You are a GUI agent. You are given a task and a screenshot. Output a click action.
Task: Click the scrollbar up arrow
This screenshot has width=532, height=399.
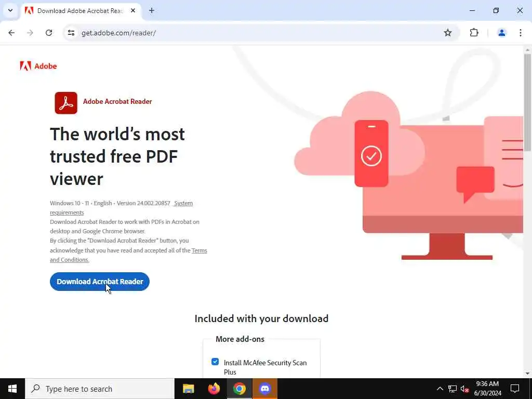527,50
